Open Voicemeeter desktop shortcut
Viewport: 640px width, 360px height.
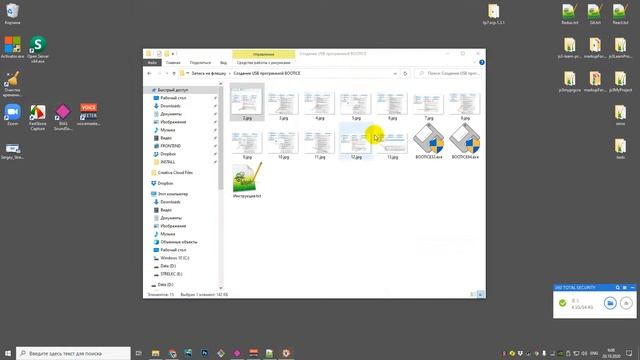pyautogui.click(x=88, y=115)
